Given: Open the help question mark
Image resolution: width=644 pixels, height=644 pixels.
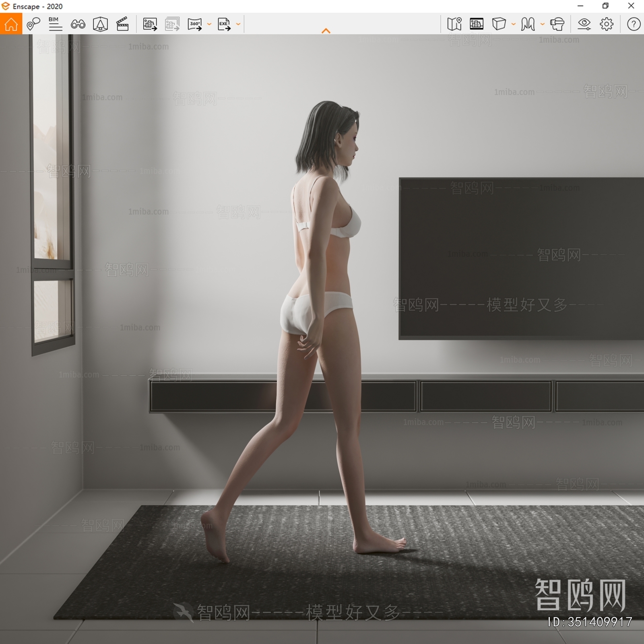Looking at the screenshot, I should click(634, 24).
